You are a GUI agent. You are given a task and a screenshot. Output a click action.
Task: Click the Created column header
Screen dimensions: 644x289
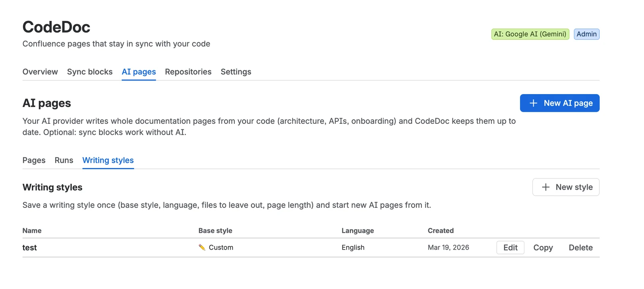coord(441,231)
